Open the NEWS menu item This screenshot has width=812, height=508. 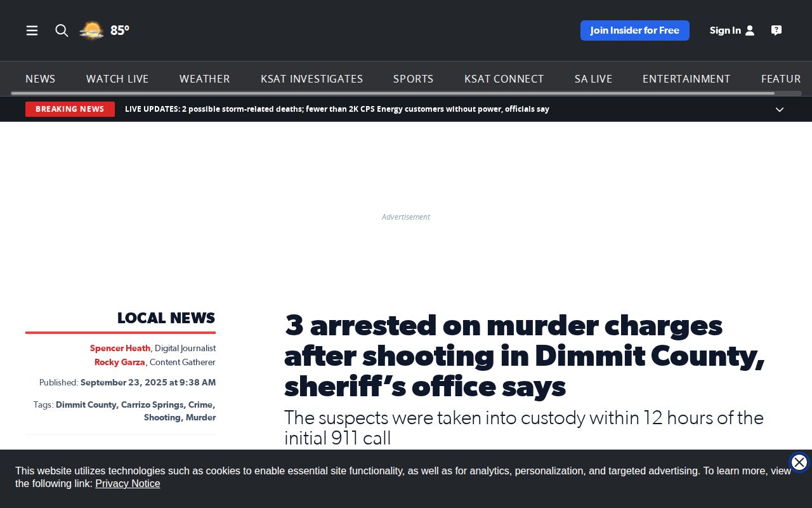(x=41, y=79)
